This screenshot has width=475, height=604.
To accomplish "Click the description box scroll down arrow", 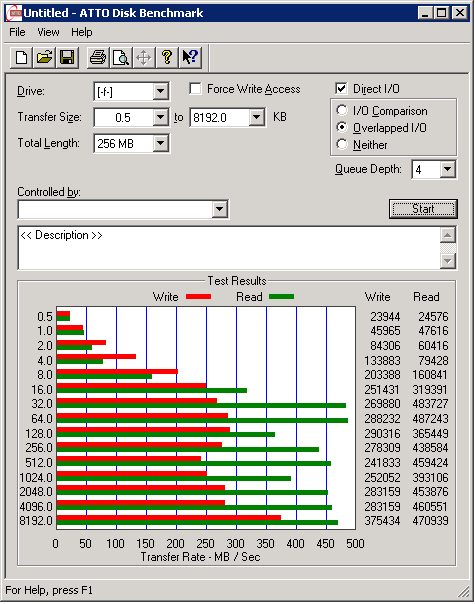I will pyautogui.click(x=448, y=261).
